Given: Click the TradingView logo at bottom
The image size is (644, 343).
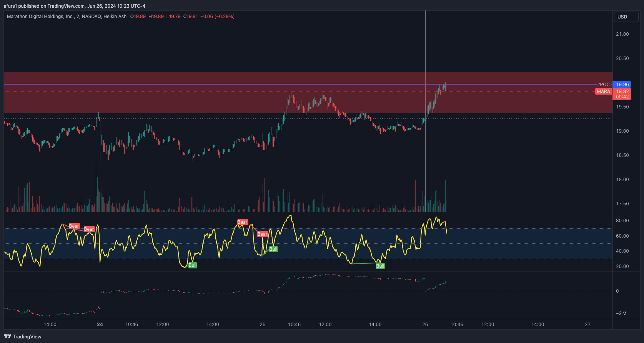Looking at the screenshot, I should pyautogui.click(x=23, y=336).
